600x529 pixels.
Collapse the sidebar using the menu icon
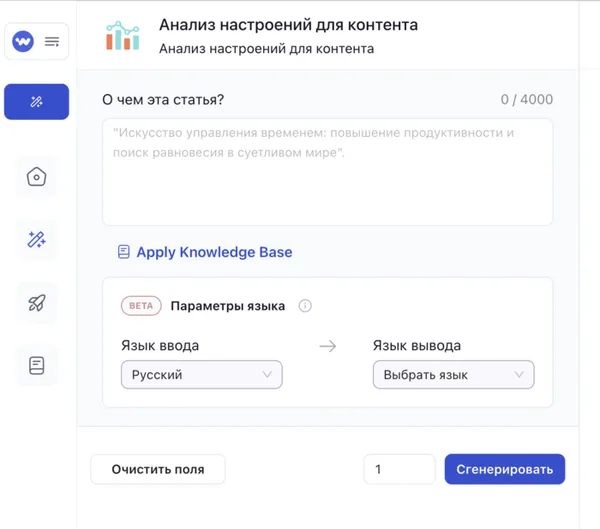tap(52, 42)
